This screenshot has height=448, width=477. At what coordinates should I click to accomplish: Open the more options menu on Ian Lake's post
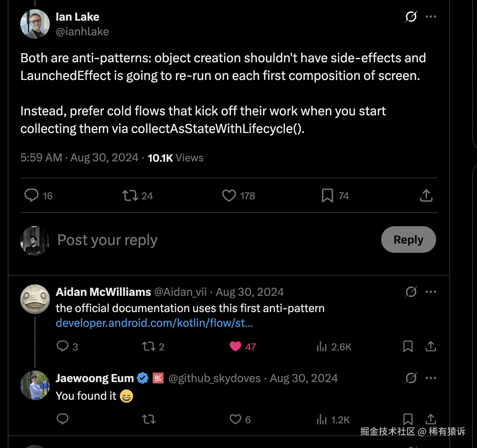[x=431, y=17]
